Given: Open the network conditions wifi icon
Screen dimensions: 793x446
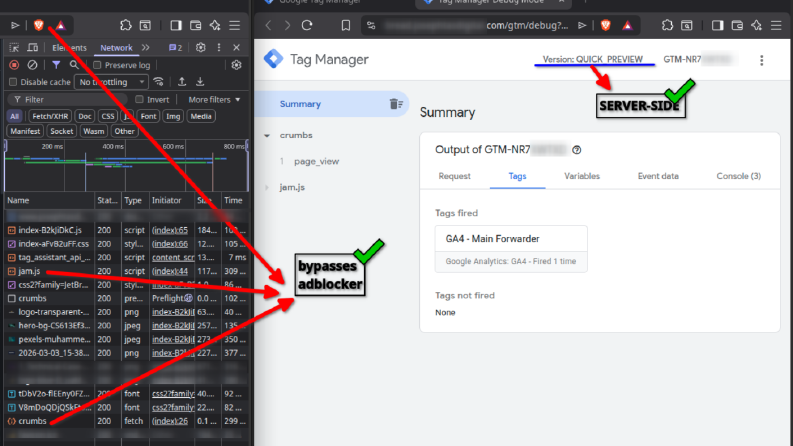Looking at the screenshot, I should tap(159, 81).
